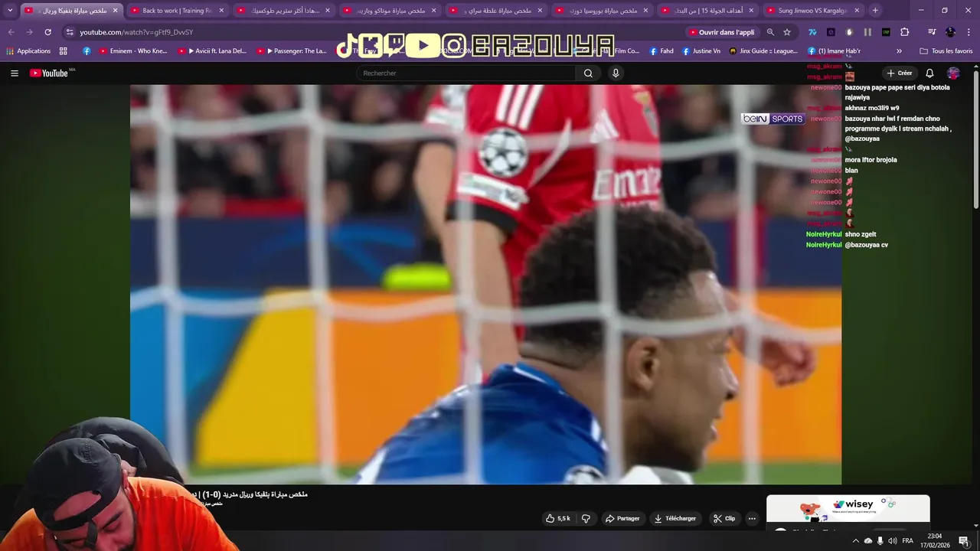View site information icon in address bar
Image resolution: width=980 pixels, height=551 pixels.
(70, 32)
